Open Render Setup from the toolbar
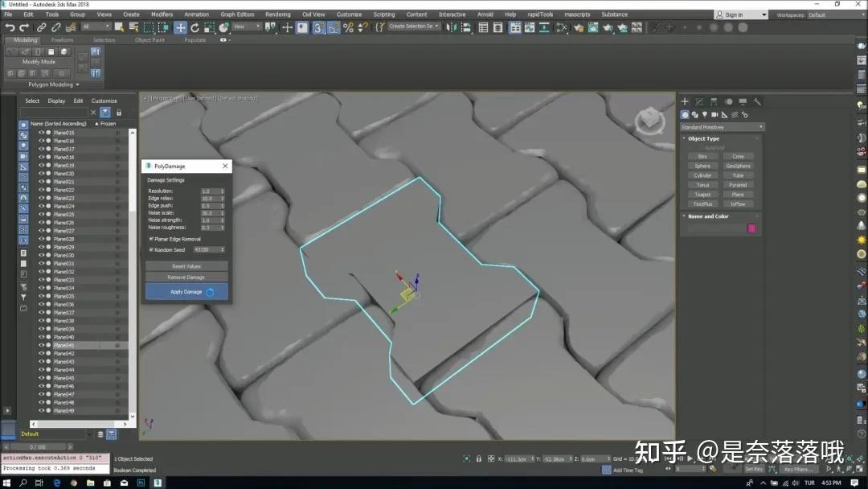 (579, 27)
